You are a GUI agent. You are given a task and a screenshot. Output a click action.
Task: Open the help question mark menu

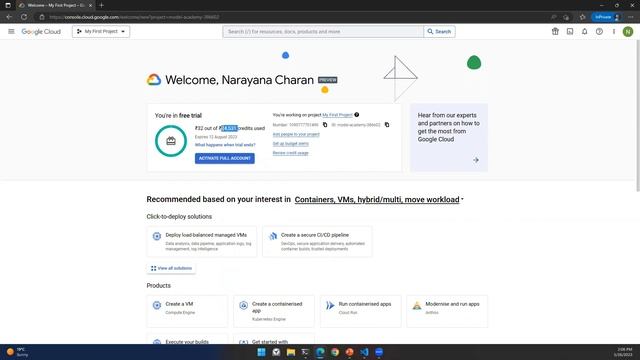click(599, 31)
